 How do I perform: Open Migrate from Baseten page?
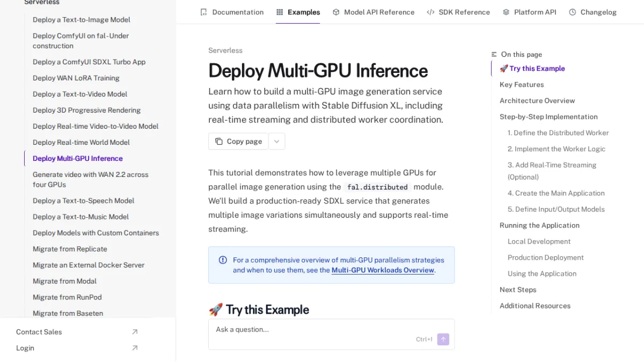coord(68,313)
